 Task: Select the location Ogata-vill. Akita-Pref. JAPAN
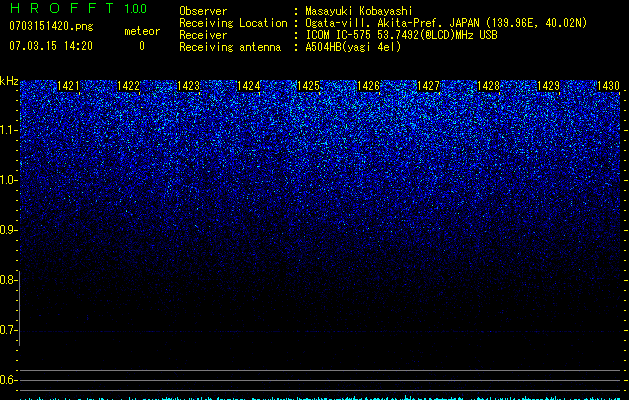(x=392, y=23)
